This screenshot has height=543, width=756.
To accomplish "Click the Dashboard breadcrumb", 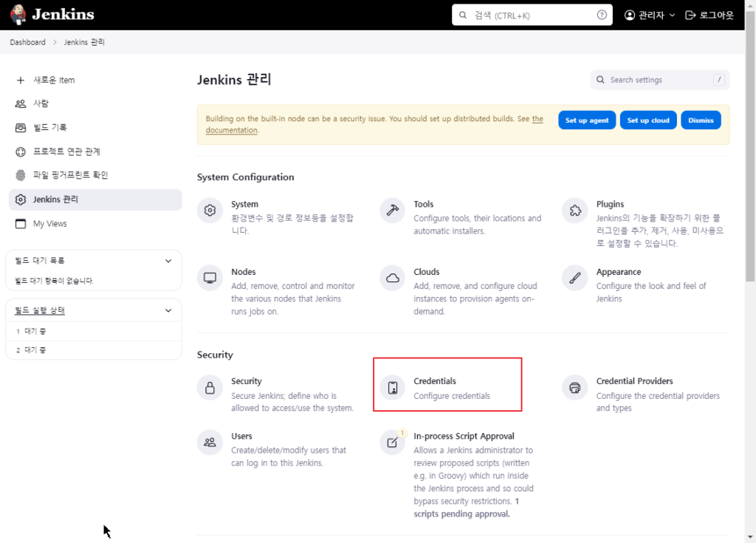I will click(x=27, y=42).
